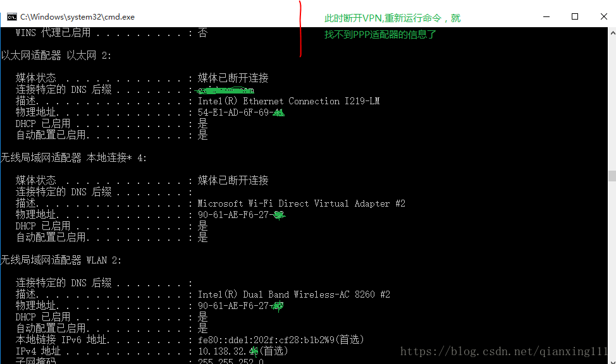Click the 无线局域网适配器 本地连接* 4 heading
The width and height of the screenshot is (616, 364).
click(x=73, y=158)
